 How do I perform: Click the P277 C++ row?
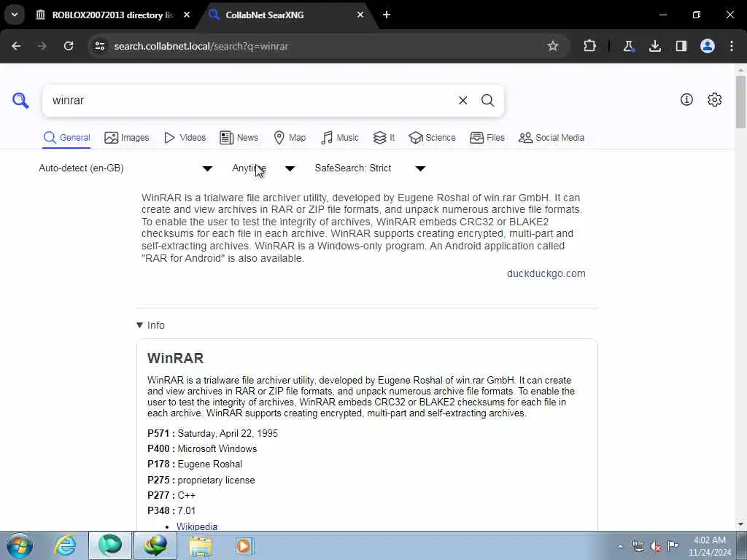(171, 495)
